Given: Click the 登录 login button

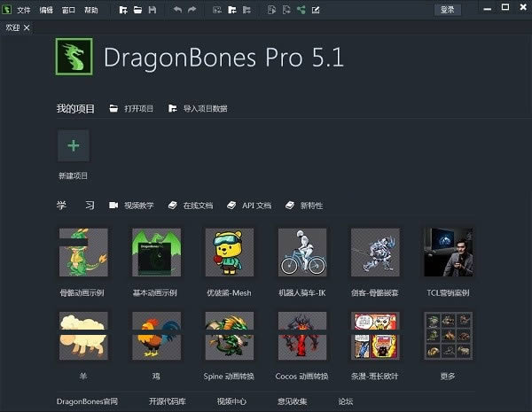Looking at the screenshot, I should (x=448, y=10).
